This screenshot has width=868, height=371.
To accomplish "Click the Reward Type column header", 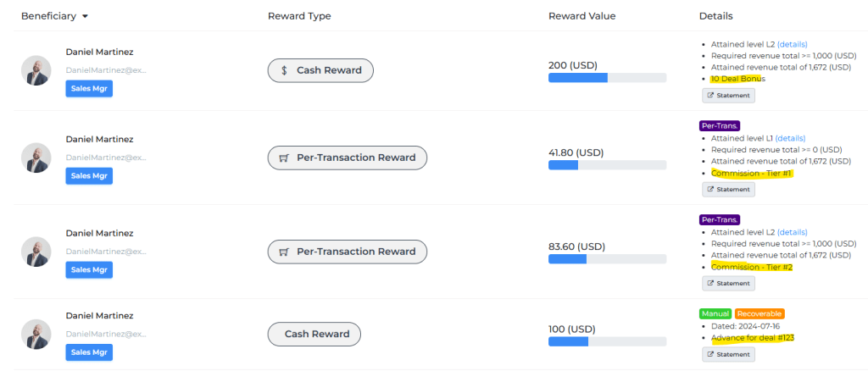I will [299, 16].
